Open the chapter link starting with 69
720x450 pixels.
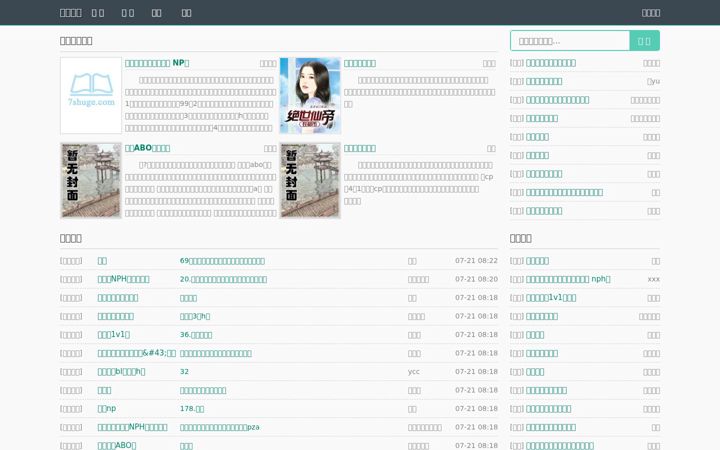point(222,261)
